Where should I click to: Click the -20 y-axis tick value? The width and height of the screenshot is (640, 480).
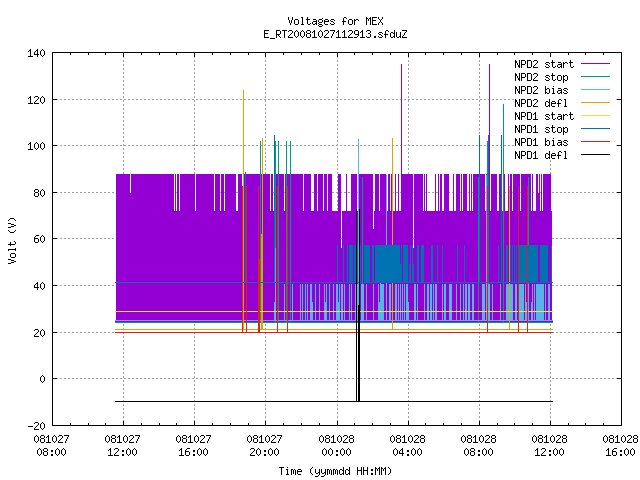[x=36, y=426]
